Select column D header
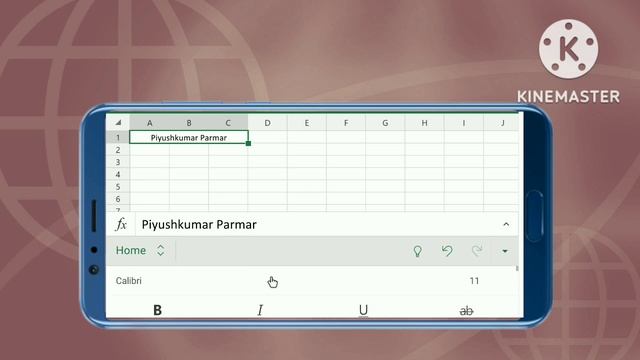Screen dimensions: 640x360 point(267,123)
